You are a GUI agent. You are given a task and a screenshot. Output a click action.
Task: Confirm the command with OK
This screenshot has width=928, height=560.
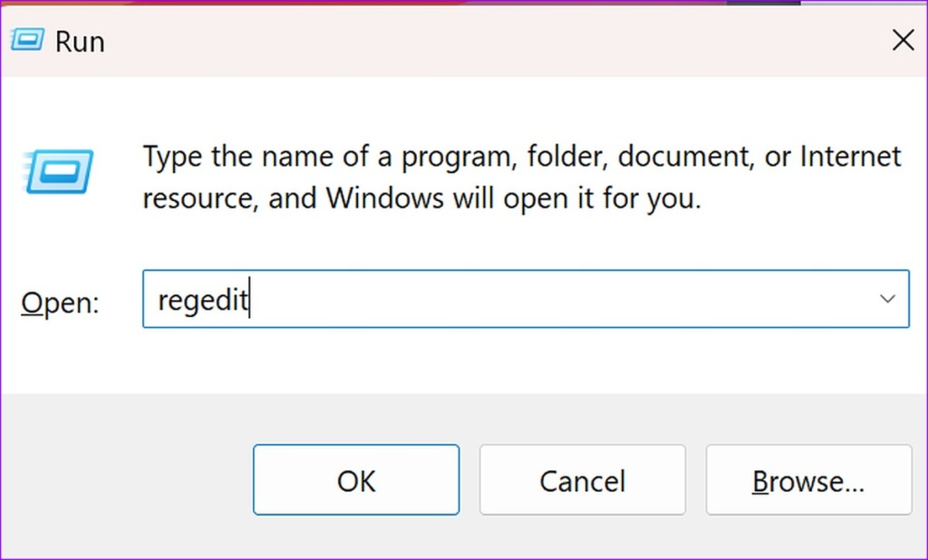point(355,480)
